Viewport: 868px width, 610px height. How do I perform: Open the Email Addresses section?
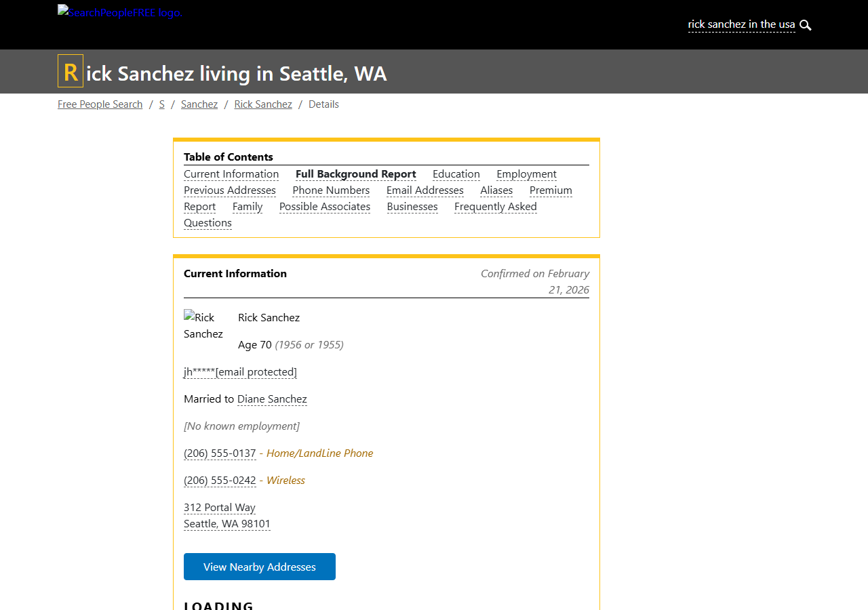click(425, 190)
